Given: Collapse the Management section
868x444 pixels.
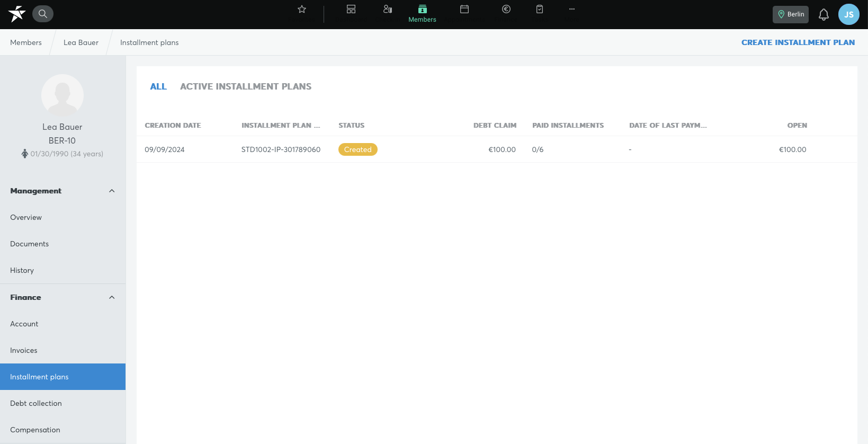Looking at the screenshot, I should coord(112,191).
